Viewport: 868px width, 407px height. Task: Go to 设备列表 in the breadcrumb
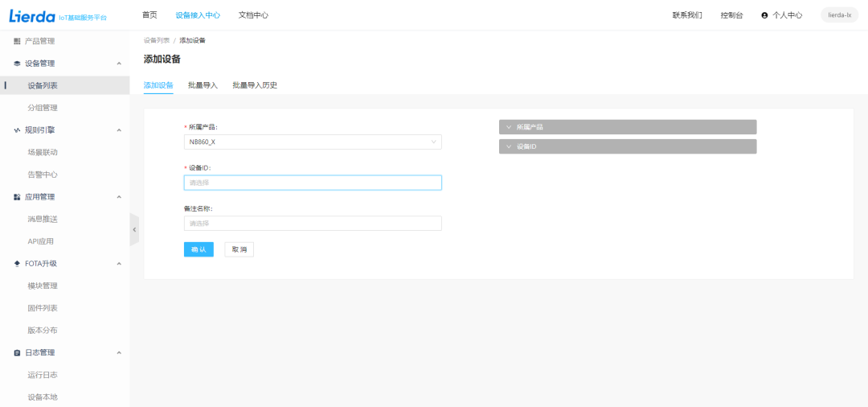click(157, 40)
